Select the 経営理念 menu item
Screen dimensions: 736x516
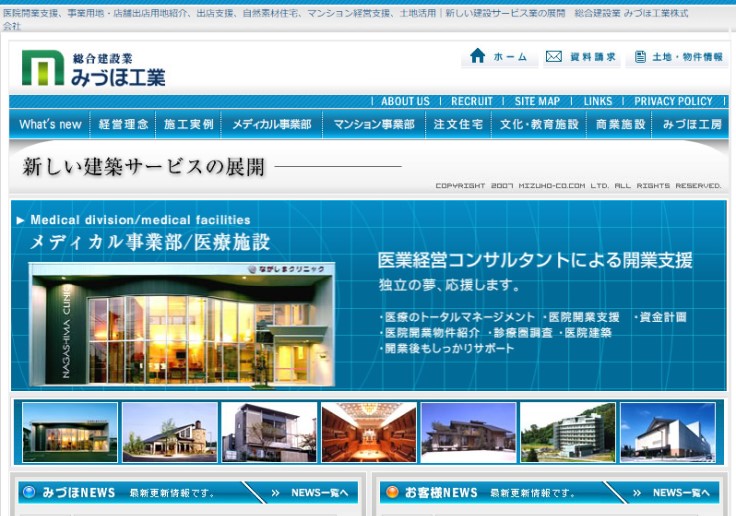click(123, 124)
